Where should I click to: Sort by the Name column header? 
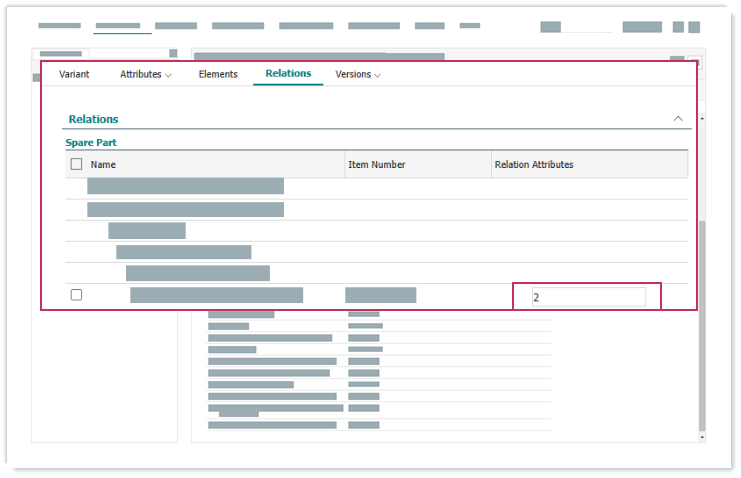click(104, 164)
